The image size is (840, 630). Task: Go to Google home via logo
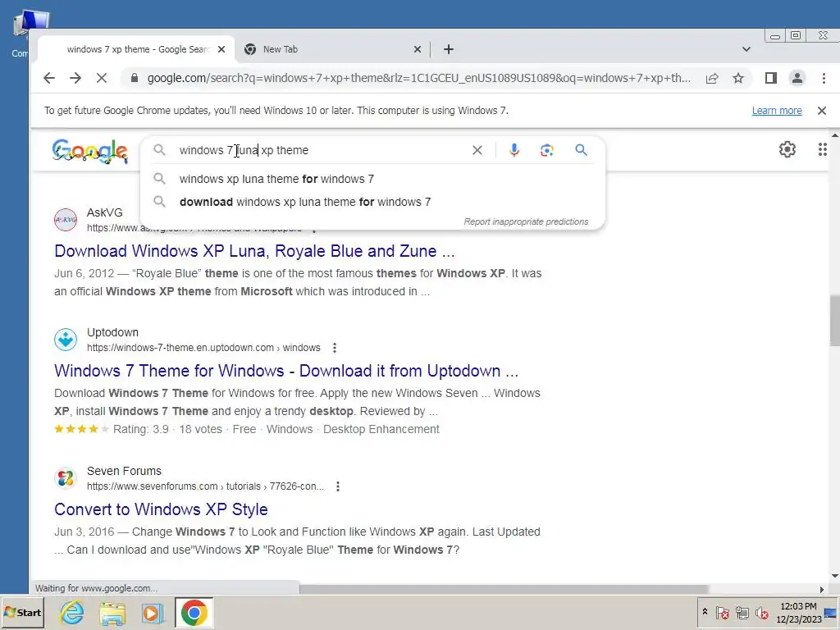[x=90, y=152]
